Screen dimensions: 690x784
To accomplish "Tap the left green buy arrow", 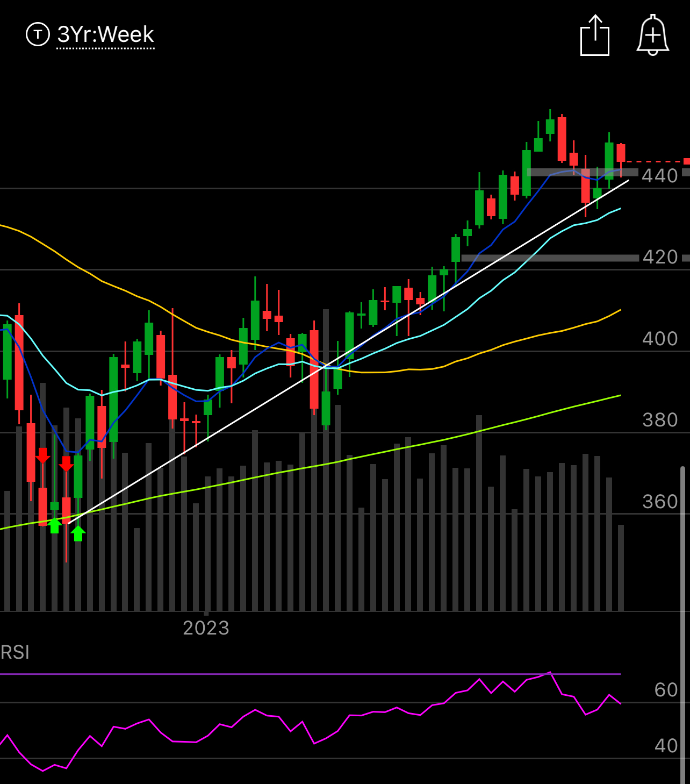I will [x=54, y=525].
